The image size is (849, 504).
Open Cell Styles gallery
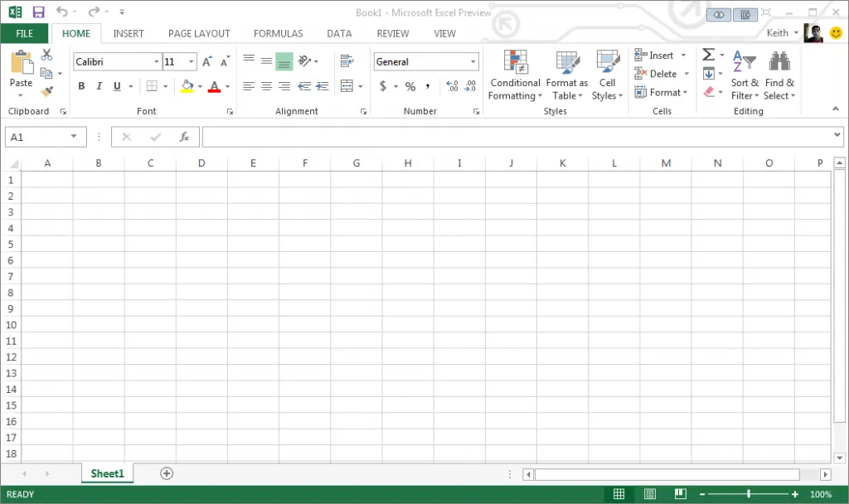tap(607, 75)
